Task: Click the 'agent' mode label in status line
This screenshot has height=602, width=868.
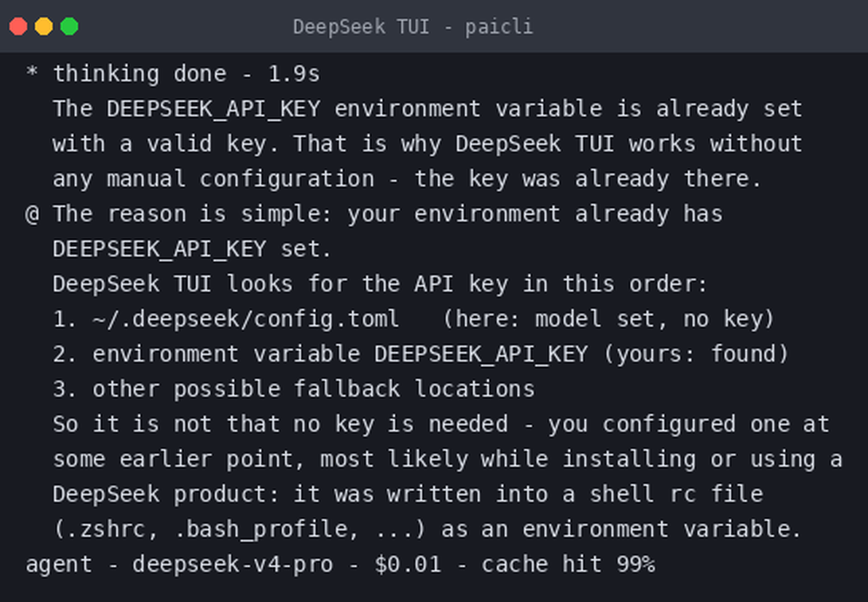Action: [59, 565]
